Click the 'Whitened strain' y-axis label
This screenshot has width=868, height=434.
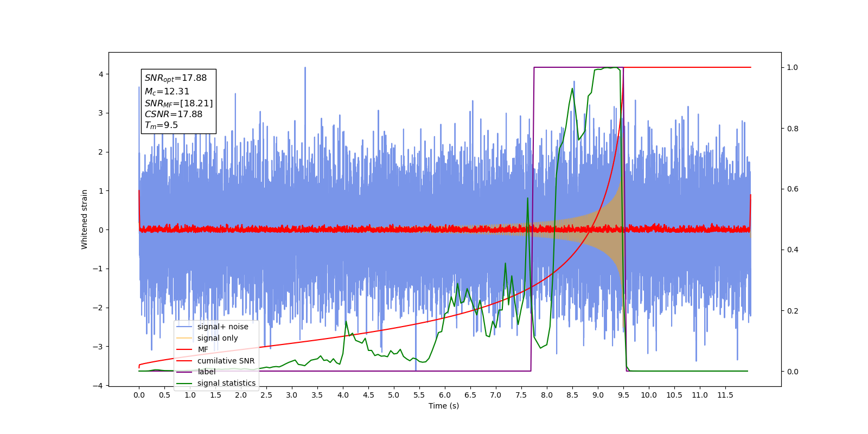tap(85, 219)
